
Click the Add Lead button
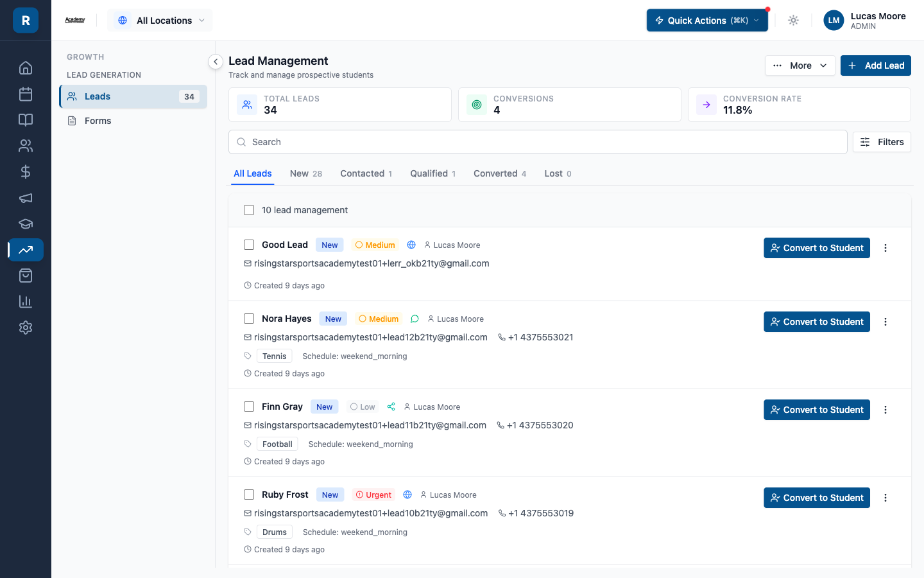(876, 66)
